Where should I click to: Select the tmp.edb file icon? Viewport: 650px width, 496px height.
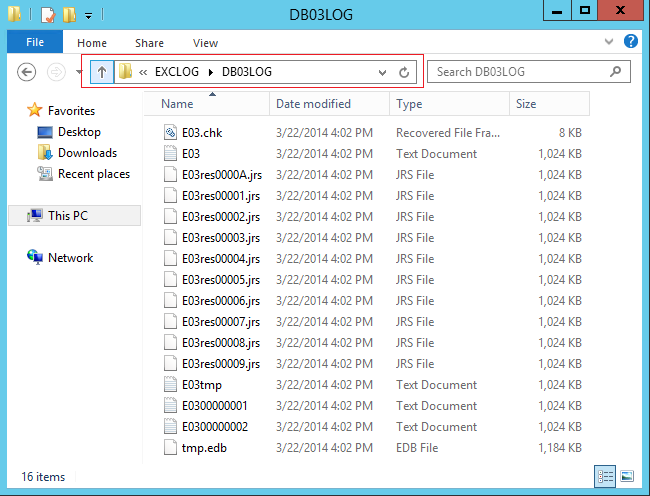(x=170, y=448)
